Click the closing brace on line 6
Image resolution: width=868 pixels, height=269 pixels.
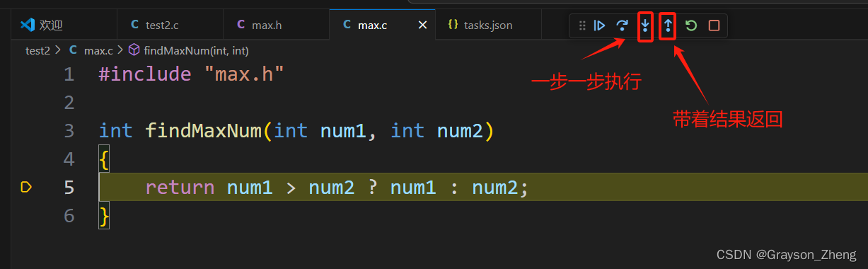pyautogui.click(x=104, y=215)
